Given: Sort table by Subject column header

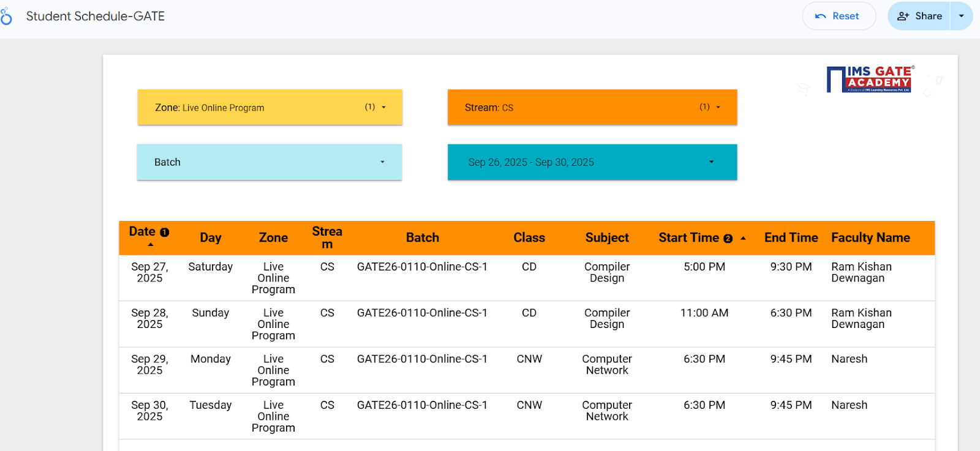Looking at the screenshot, I should [606, 237].
